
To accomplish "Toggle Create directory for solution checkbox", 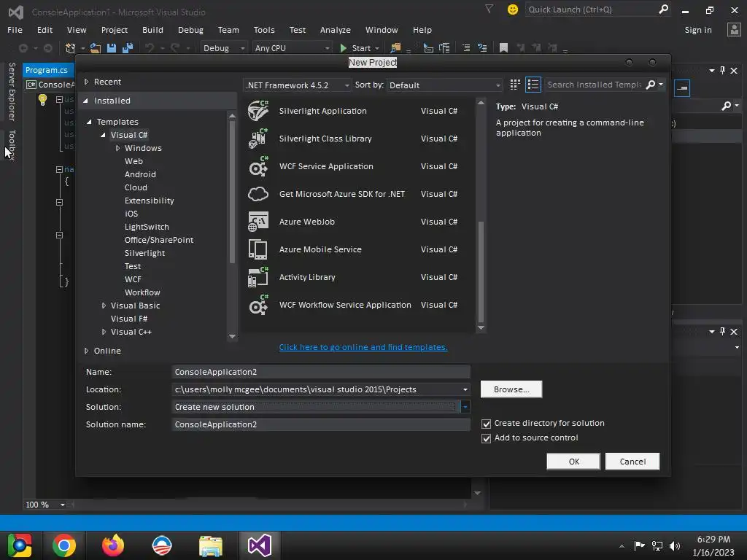I will [486, 424].
